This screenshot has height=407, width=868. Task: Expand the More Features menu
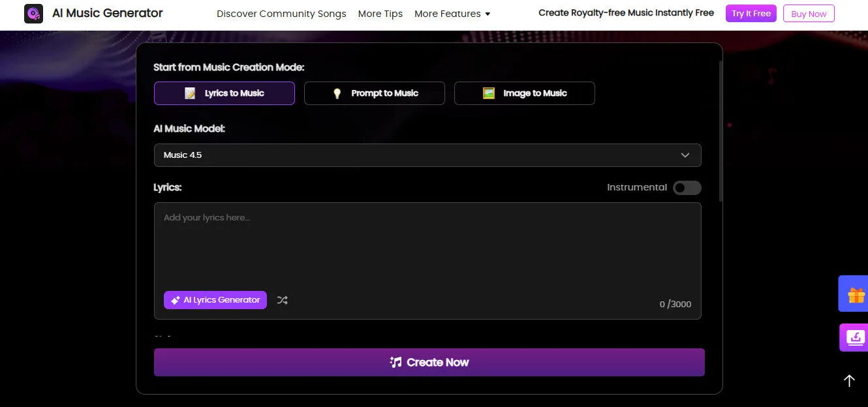[452, 13]
